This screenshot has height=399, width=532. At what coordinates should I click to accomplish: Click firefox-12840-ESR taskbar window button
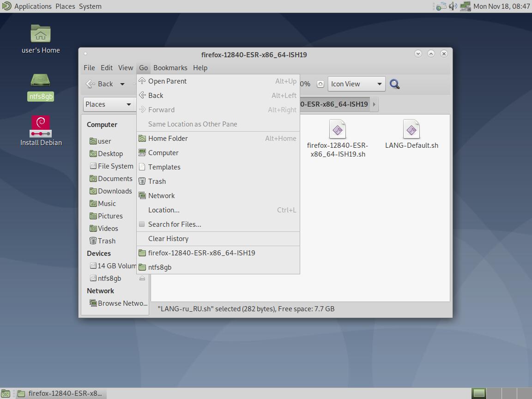coord(61,393)
